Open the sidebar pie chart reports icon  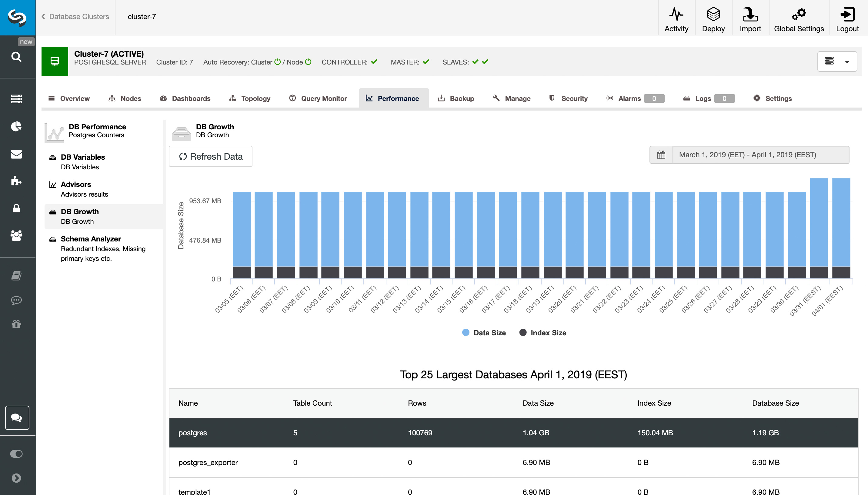[x=16, y=126]
